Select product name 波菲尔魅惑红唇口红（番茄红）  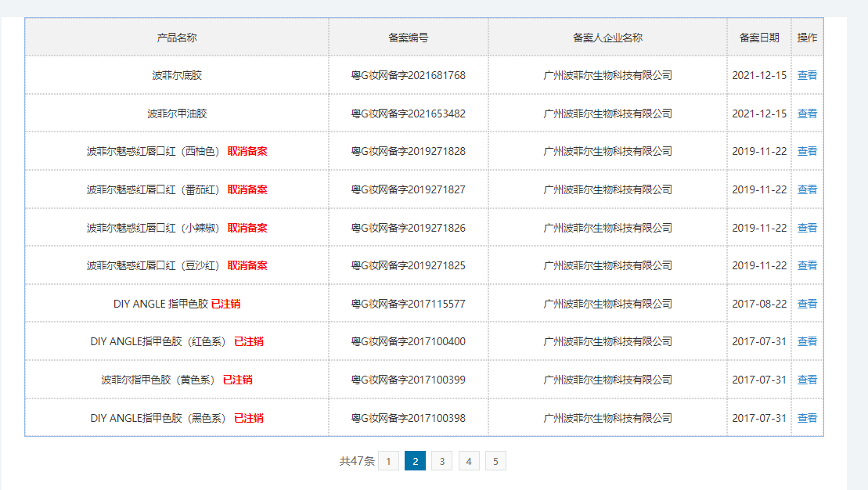tap(155, 189)
